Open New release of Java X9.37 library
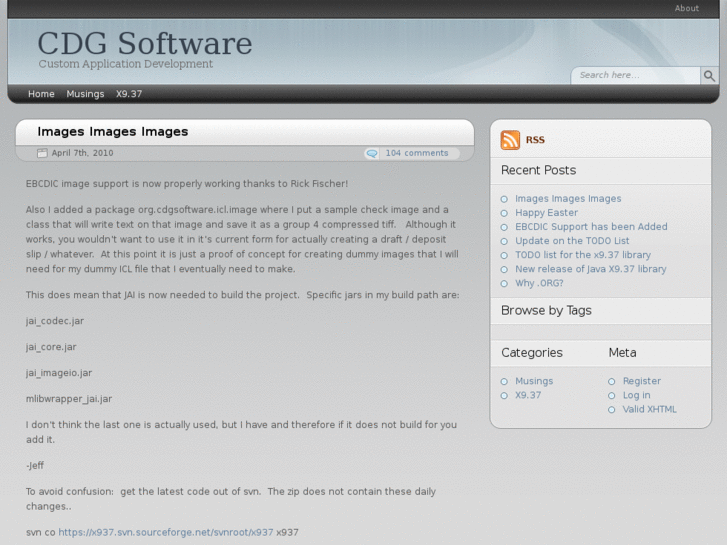The image size is (727, 545). [591, 269]
